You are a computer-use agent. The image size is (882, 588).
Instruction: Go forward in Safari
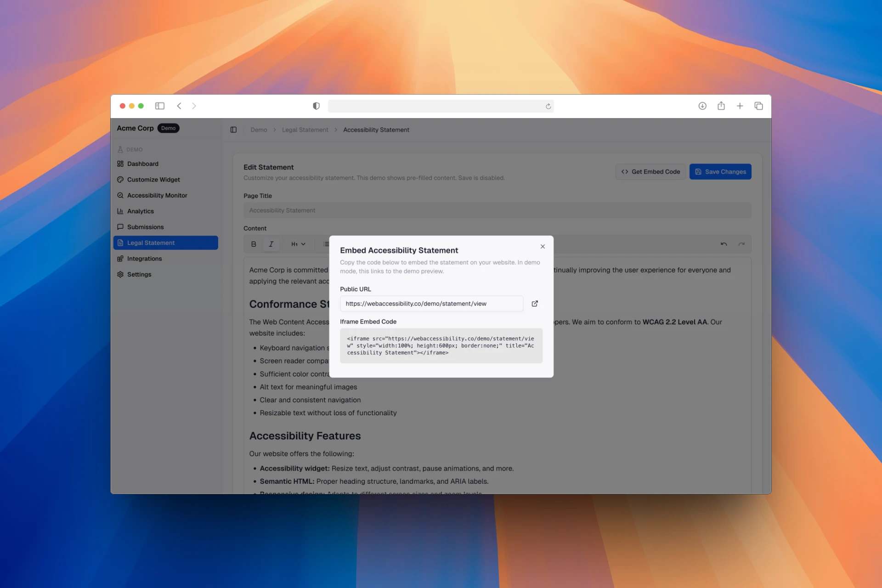[x=194, y=106]
